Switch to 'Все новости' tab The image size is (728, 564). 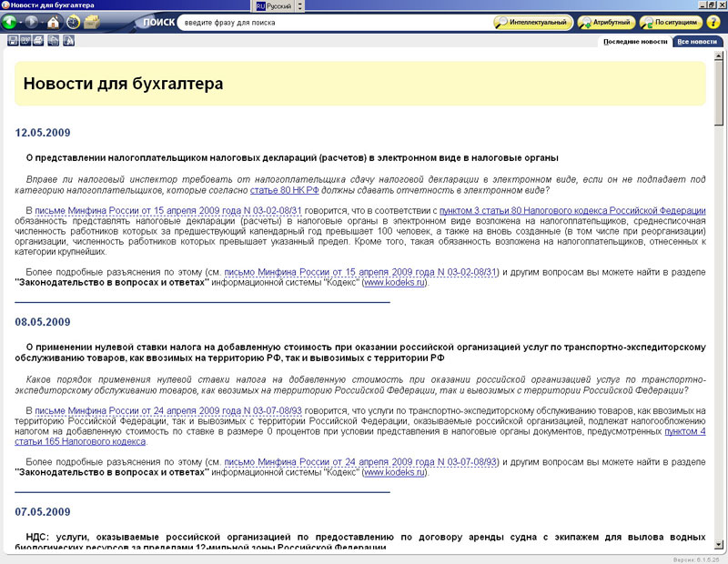[x=696, y=42]
